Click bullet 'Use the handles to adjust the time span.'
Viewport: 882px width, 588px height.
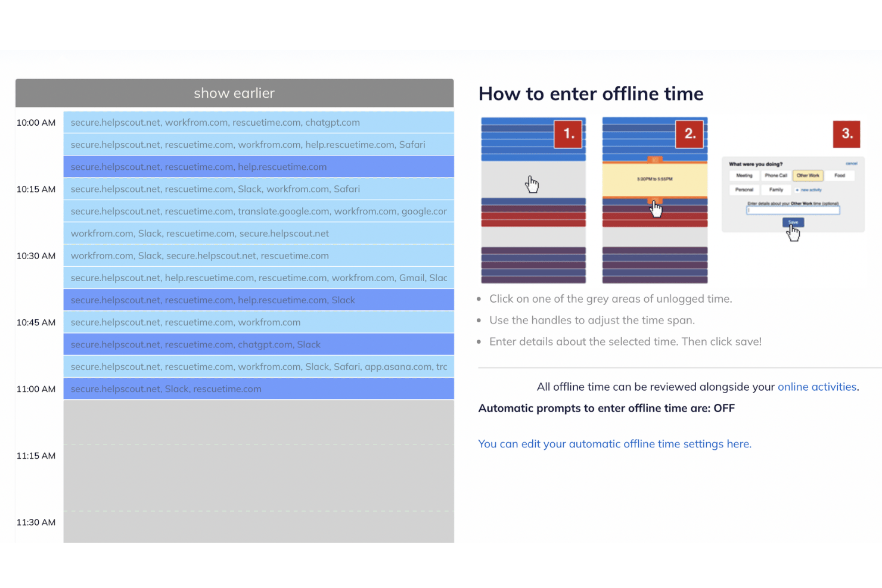[x=592, y=320]
